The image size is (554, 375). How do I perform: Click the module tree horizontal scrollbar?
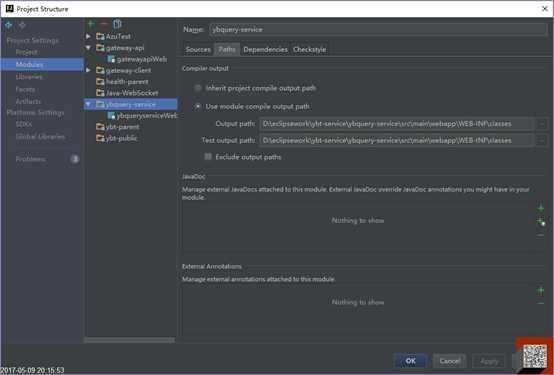tap(129, 340)
